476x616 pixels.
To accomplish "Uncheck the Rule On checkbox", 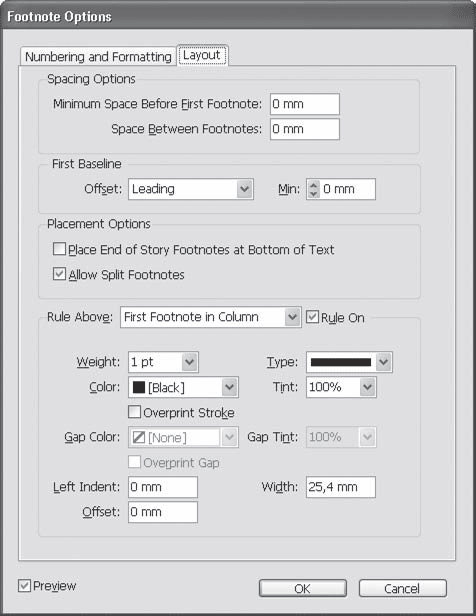I will pos(312,317).
